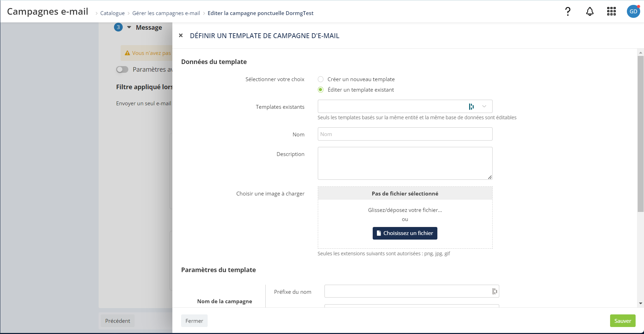644x334 pixels.
Task: Click Editer la campagne ponctuelle DormgTest breadcrumb
Action: pos(260,13)
